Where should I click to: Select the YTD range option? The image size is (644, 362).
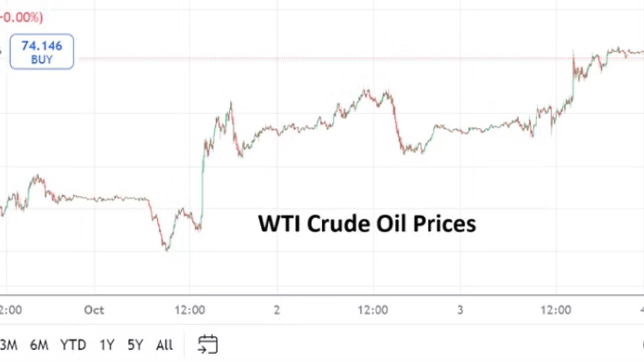coord(73,345)
